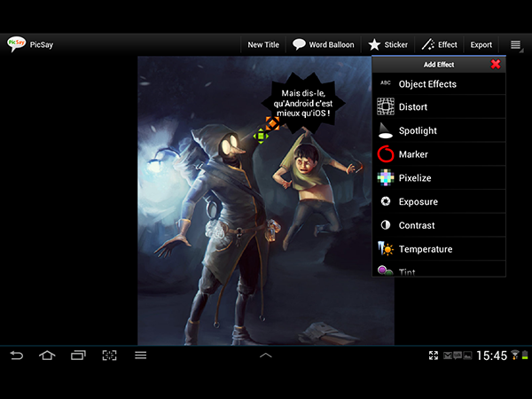Close the Add Effect panel
The width and height of the screenshot is (532, 399).
[496, 64]
